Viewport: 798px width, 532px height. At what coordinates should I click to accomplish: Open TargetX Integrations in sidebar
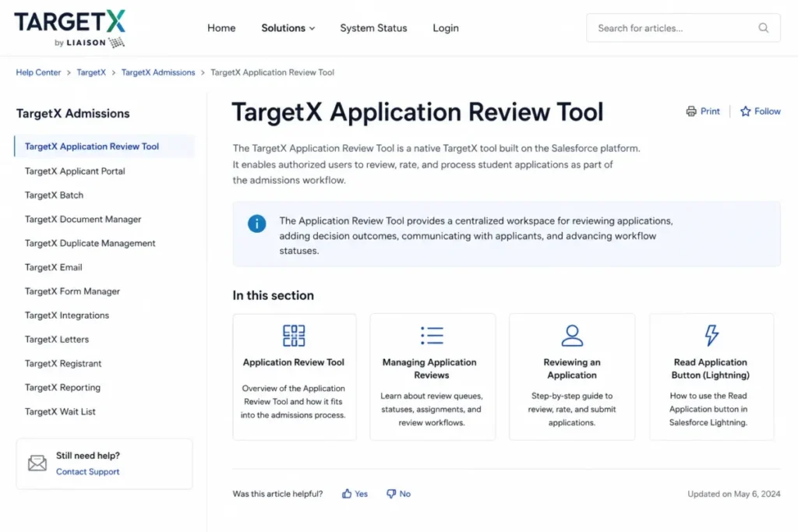point(67,315)
